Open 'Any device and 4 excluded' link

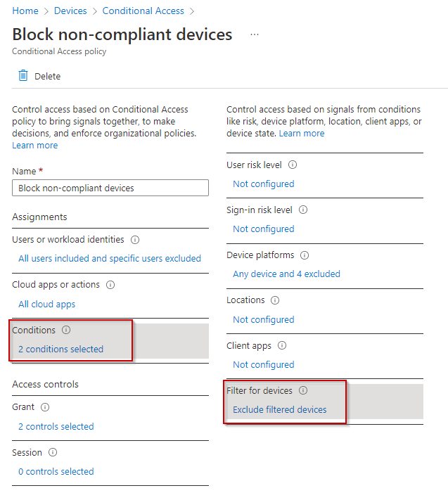(x=286, y=274)
